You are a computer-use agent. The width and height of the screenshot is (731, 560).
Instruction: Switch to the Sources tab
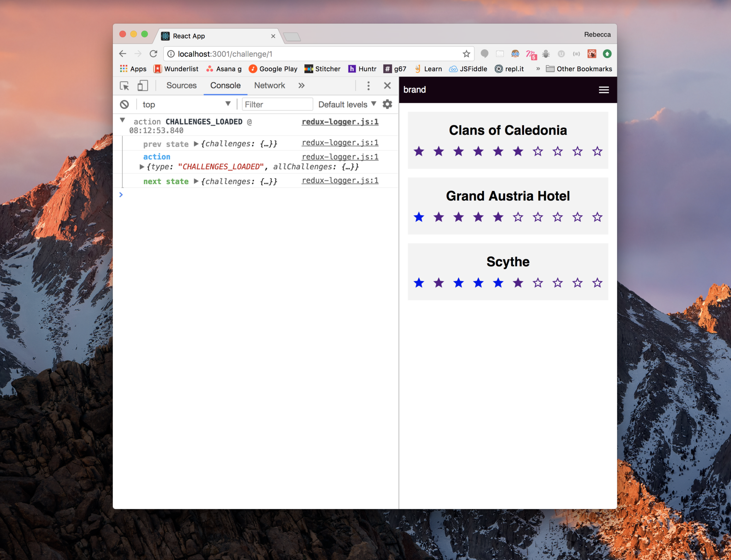[181, 85]
